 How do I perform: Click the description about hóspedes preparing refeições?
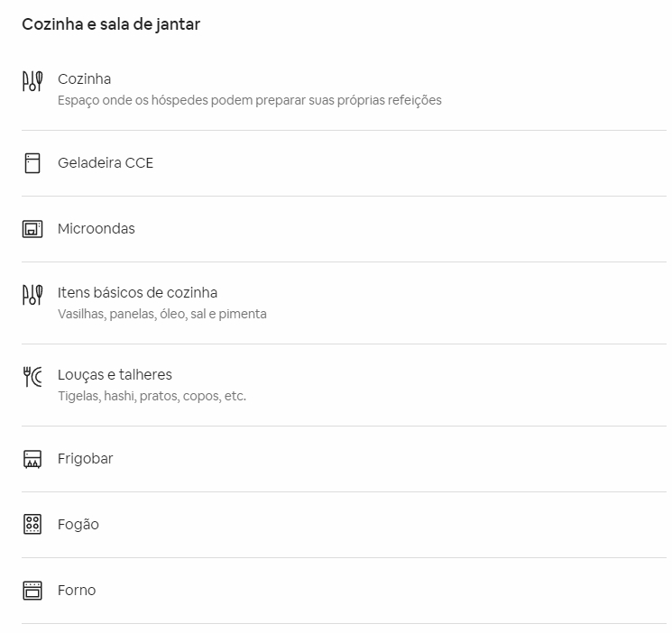tap(250, 100)
